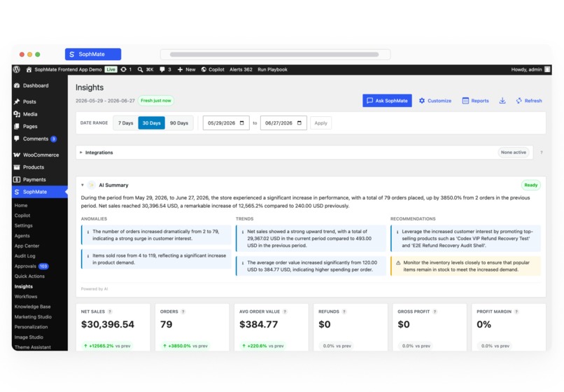Click the admin avatar icon

547,69
